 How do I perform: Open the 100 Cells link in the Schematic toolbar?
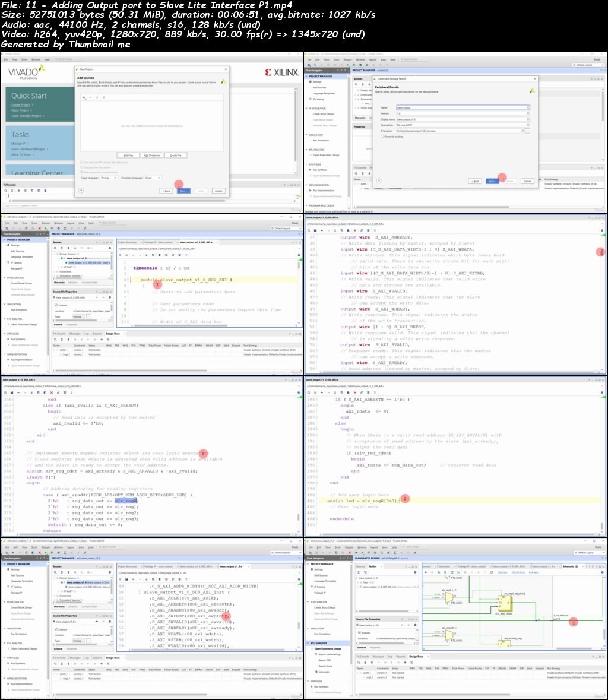[x=503, y=572]
